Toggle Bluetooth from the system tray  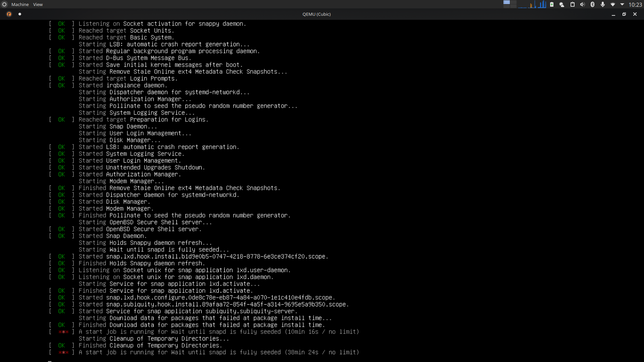click(593, 4)
